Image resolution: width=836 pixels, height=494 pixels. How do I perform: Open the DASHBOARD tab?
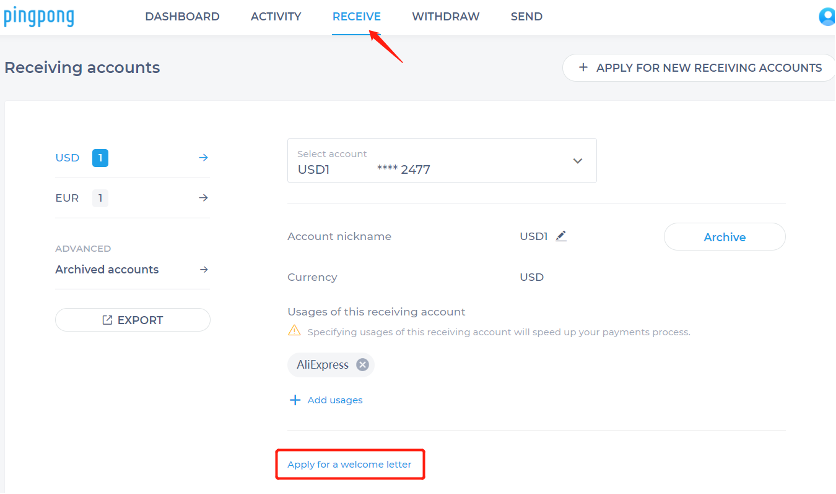(x=182, y=17)
